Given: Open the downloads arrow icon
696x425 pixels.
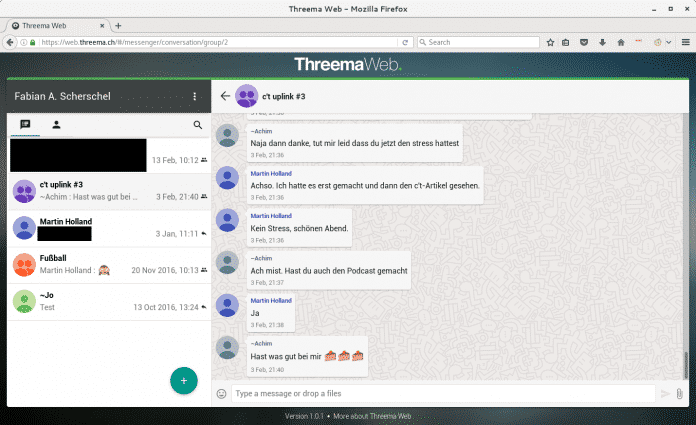Looking at the screenshot, I should 602,42.
